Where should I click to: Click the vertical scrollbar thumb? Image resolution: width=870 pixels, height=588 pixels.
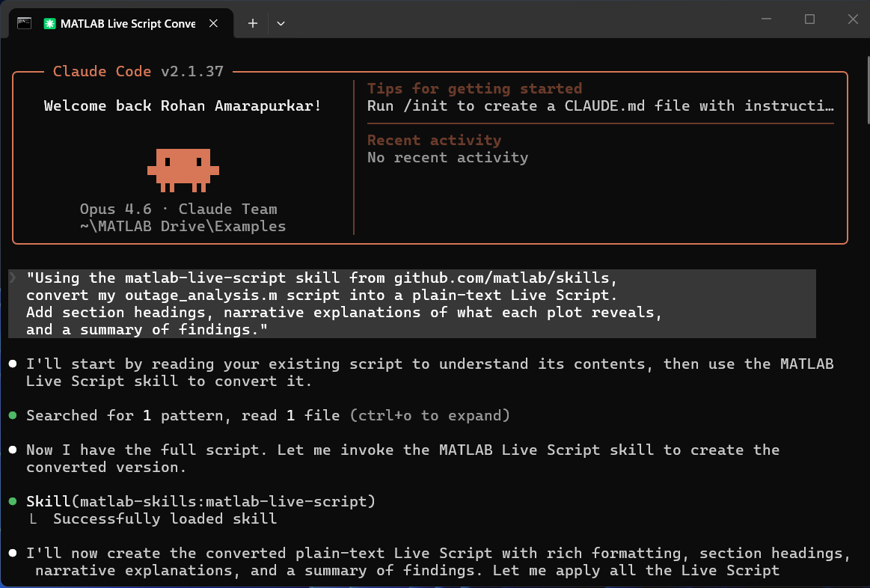(x=866, y=90)
